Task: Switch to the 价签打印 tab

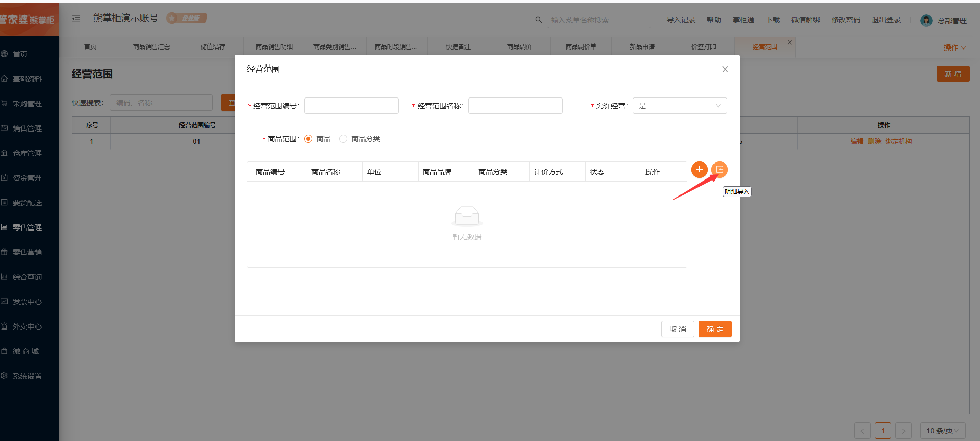Action: pyautogui.click(x=704, y=47)
